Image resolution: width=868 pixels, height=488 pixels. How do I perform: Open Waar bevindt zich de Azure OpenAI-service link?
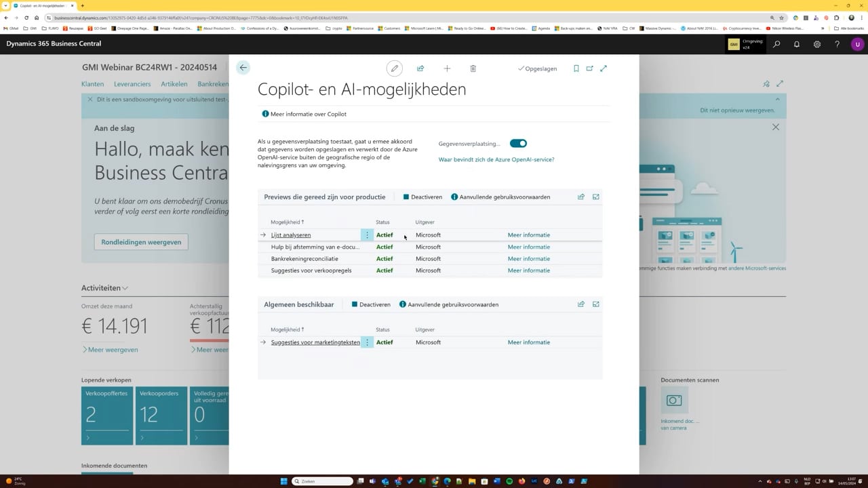coord(496,159)
